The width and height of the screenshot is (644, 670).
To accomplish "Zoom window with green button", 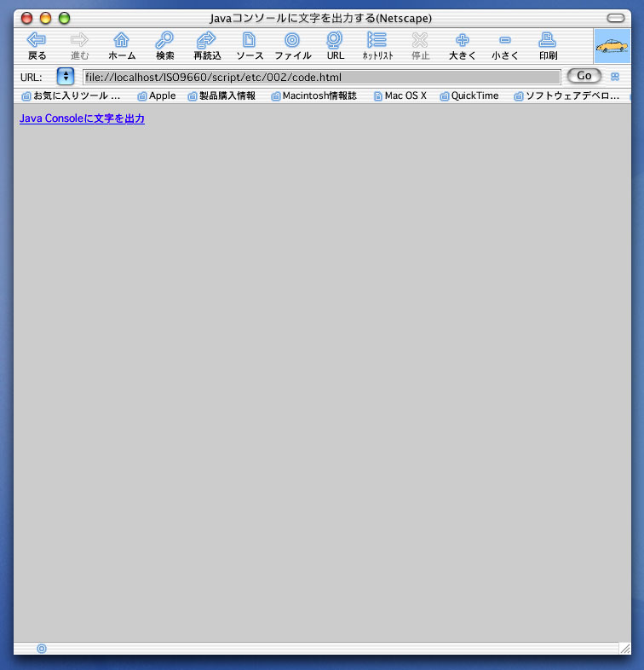I will [65, 18].
